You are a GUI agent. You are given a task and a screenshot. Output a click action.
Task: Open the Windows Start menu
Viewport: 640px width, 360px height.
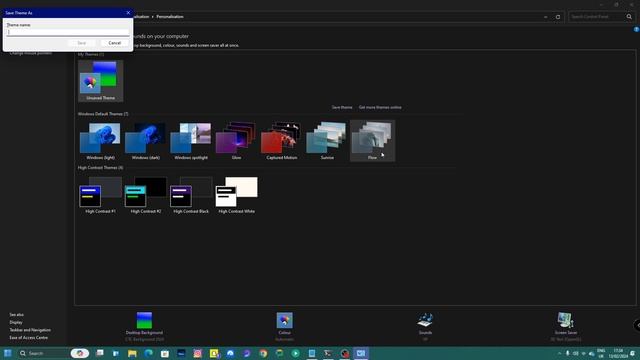click(x=8, y=353)
